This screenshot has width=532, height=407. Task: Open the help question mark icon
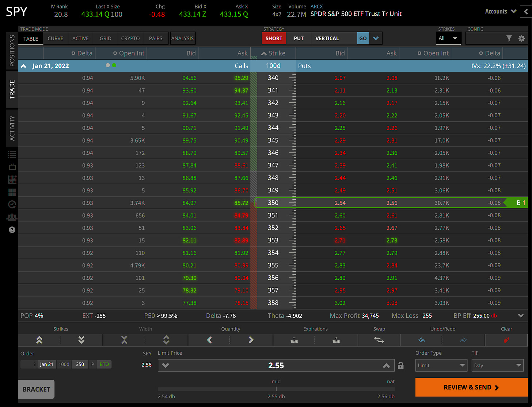(12, 230)
